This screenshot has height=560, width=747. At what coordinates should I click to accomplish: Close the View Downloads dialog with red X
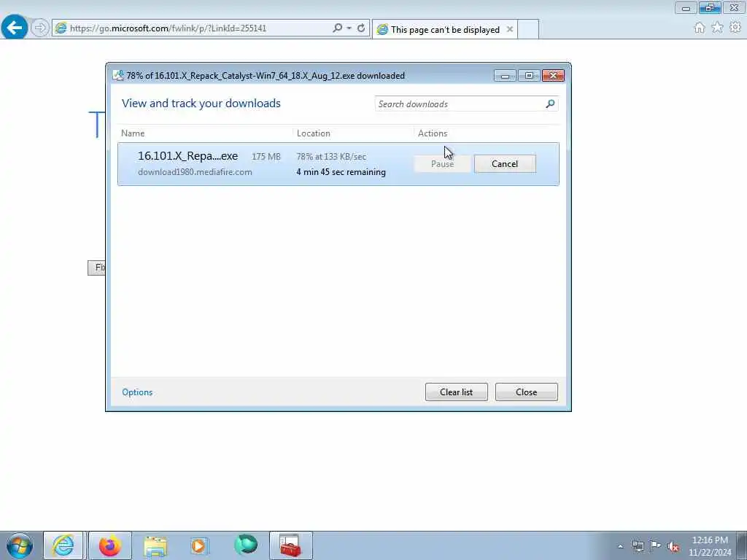coord(553,76)
